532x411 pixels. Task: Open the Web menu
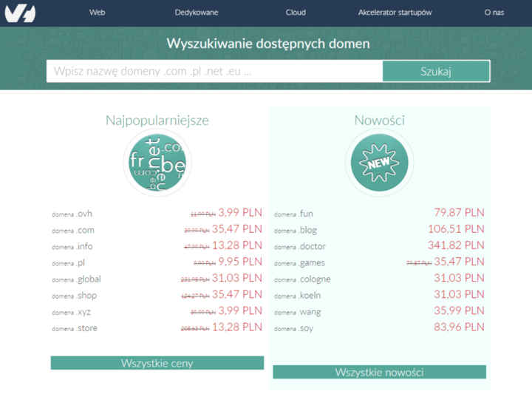[97, 13]
